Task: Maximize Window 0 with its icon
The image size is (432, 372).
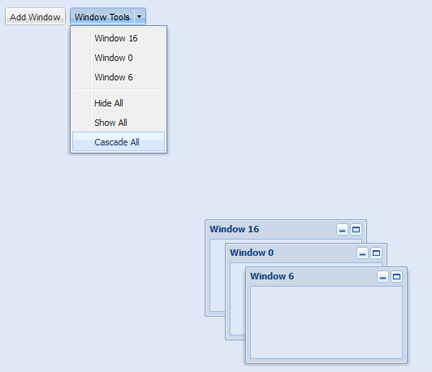Action: pos(376,253)
